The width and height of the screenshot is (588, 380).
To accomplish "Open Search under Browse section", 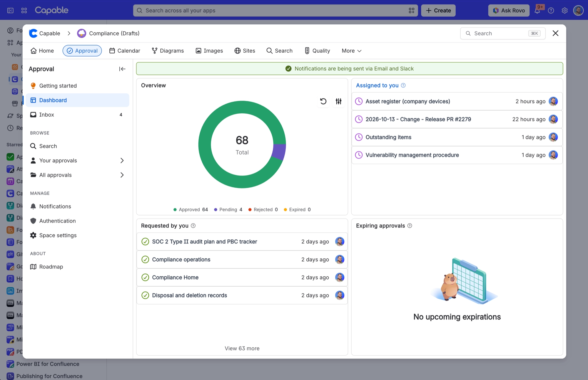I will 77,146.
